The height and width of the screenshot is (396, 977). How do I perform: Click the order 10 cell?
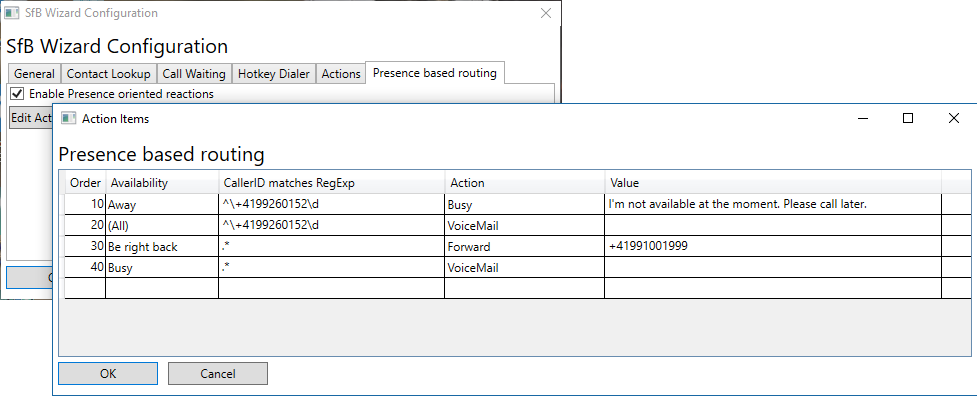[x=85, y=204]
